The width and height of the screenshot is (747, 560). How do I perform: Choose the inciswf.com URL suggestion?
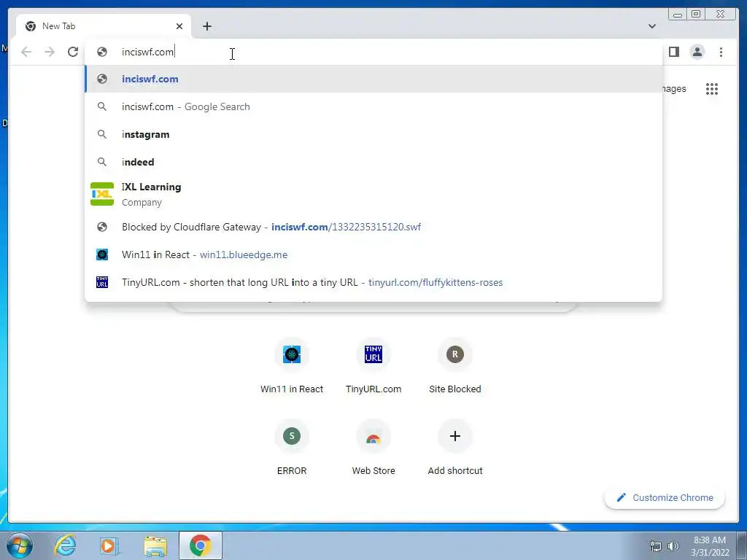(373, 79)
